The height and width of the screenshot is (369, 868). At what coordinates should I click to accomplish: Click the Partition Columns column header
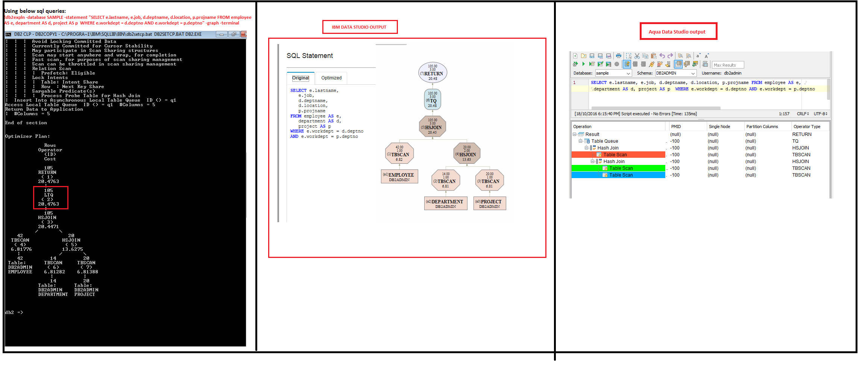pos(768,127)
